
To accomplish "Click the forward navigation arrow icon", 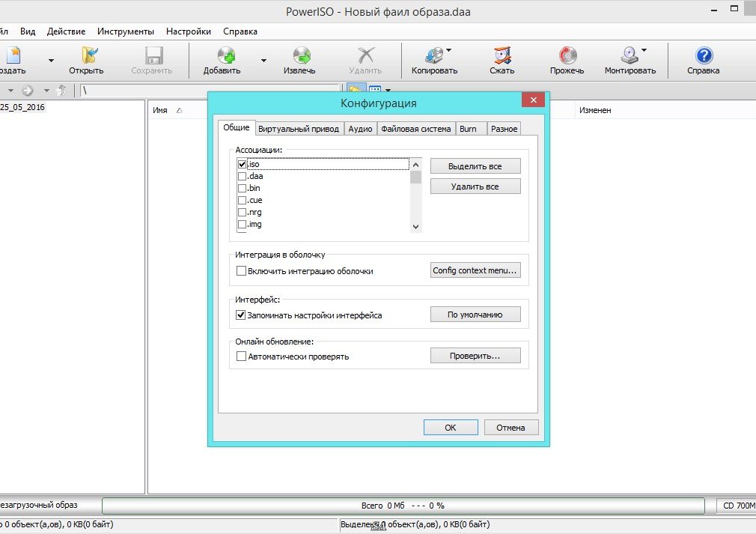I will 28,90.
